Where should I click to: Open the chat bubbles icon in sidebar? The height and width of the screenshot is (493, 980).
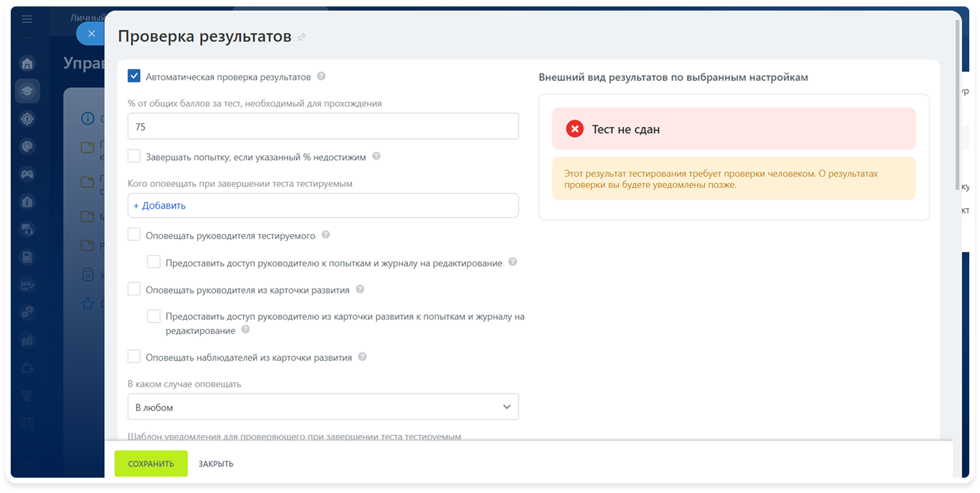pos(27,313)
